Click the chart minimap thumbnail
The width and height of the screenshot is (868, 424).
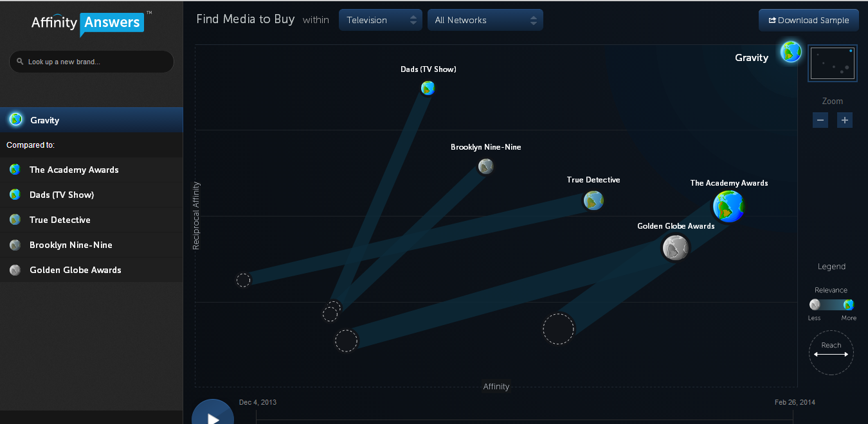[x=833, y=64]
